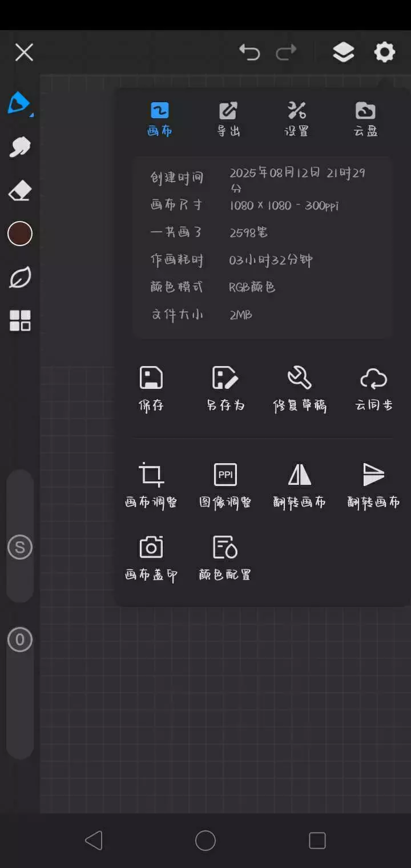Viewport: 411px width, 868px height.
Task: Switch to the 设置 tab
Action: (297, 119)
